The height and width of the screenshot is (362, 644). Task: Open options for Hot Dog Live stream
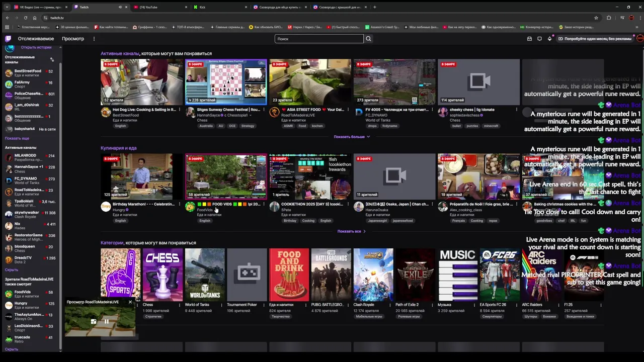180,110
